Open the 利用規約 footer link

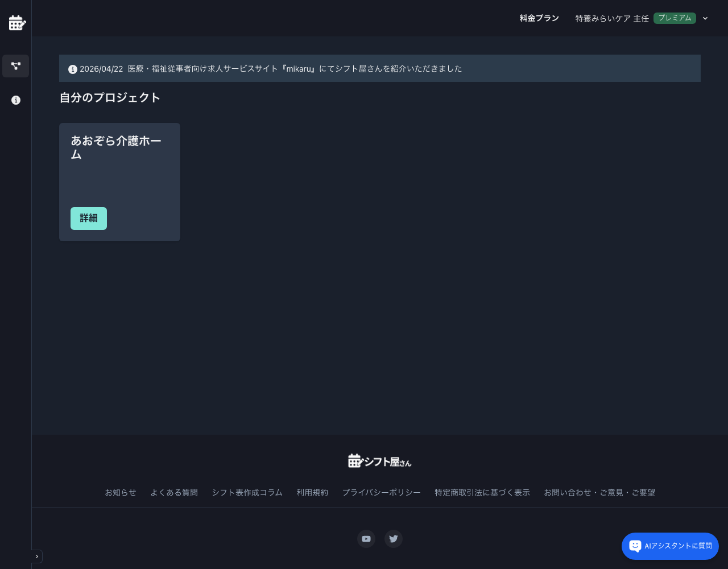tap(312, 493)
